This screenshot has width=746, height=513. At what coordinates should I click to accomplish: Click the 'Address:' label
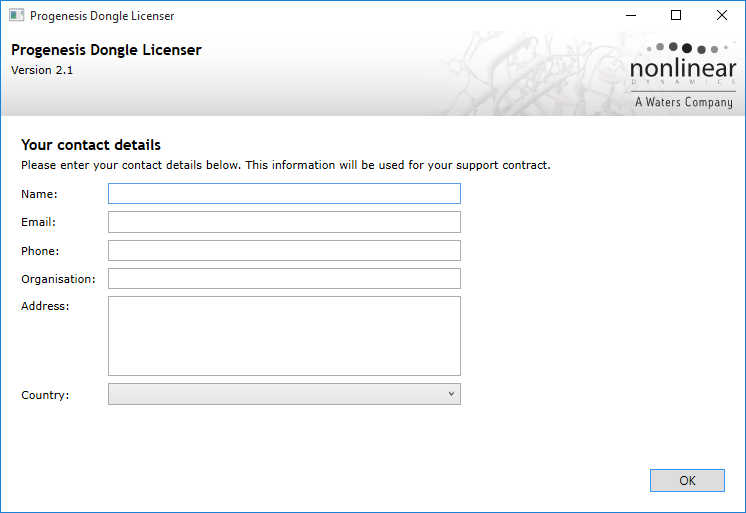tap(45, 306)
